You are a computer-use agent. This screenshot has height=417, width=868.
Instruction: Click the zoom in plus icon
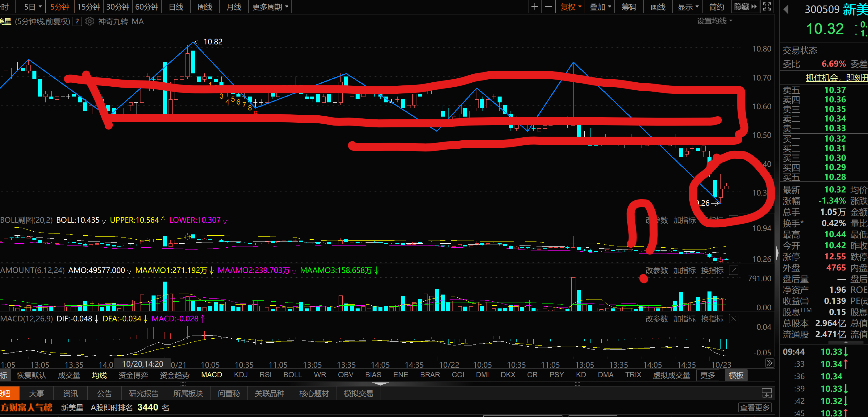534,7
